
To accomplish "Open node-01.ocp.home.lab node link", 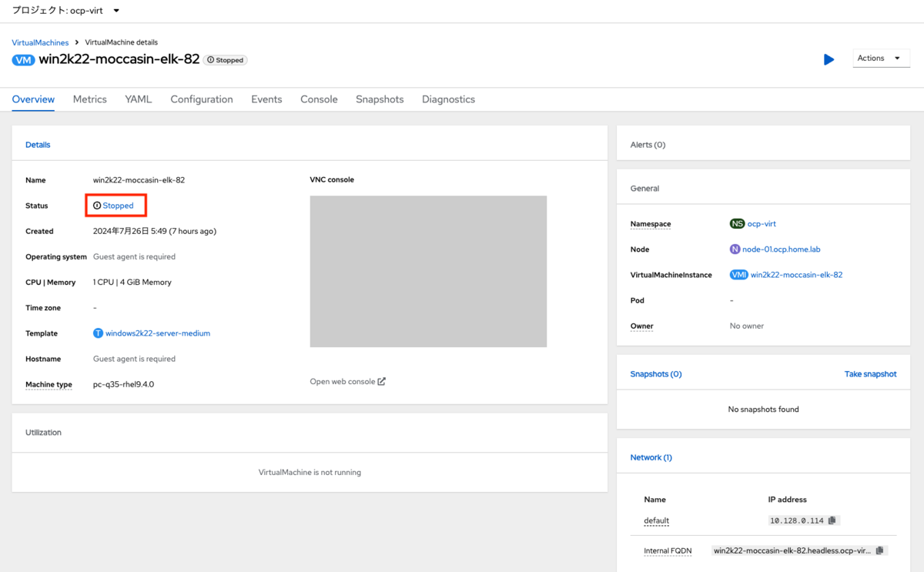I will pos(781,249).
